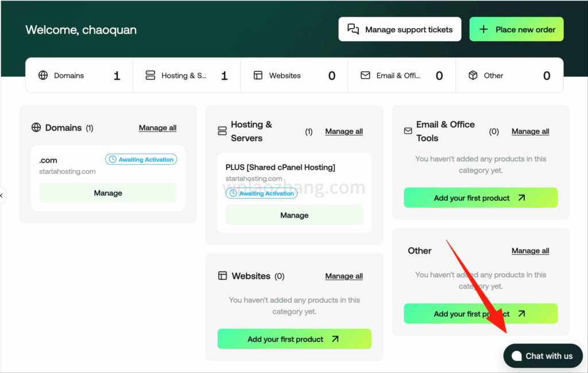Viewport: 588px width, 373px height.
Task: Click the speech bubbles icon for support tickets
Action: tap(354, 29)
